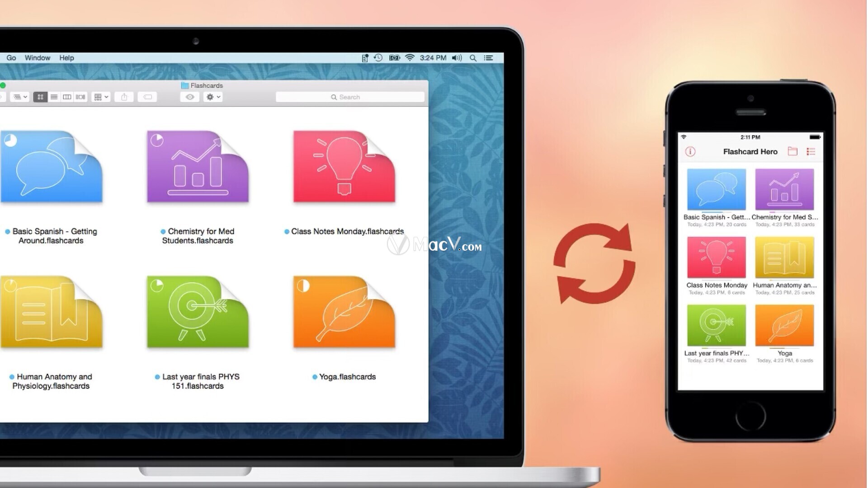Click the list view toggle icon
868x488 pixels.
tap(54, 97)
